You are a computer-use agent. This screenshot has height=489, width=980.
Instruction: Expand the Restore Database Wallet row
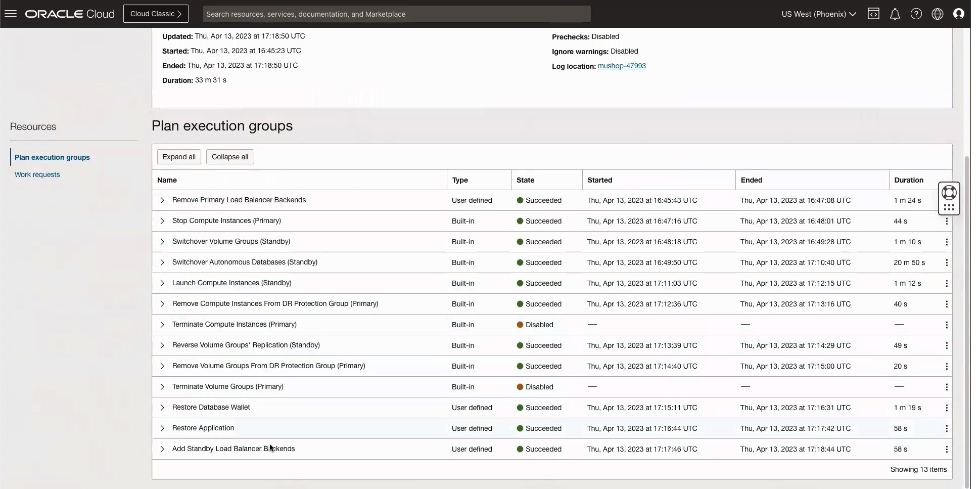[x=162, y=408]
